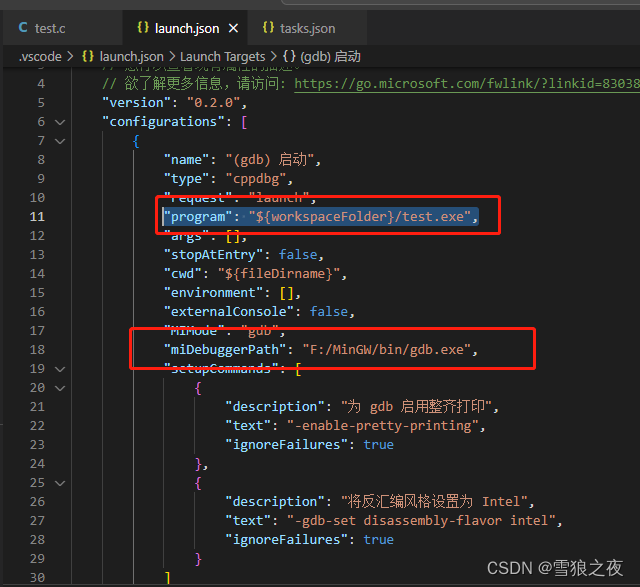Click the "(gdb) 启动" name value
This screenshot has width=640, height=587.
click(270, 160)
